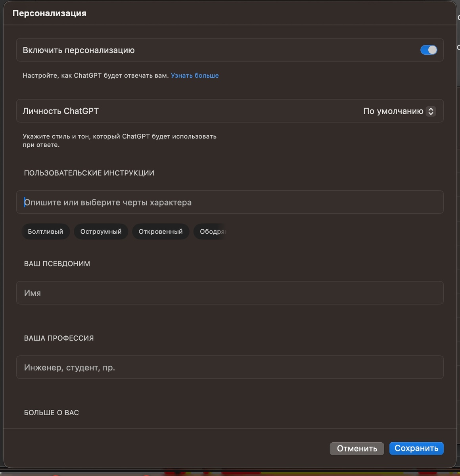Click the "ПОЛЬЗОВАТЕЛЬСКИЕ ИНСТРУКЦИИ" section heading

(x=89, y=173)
